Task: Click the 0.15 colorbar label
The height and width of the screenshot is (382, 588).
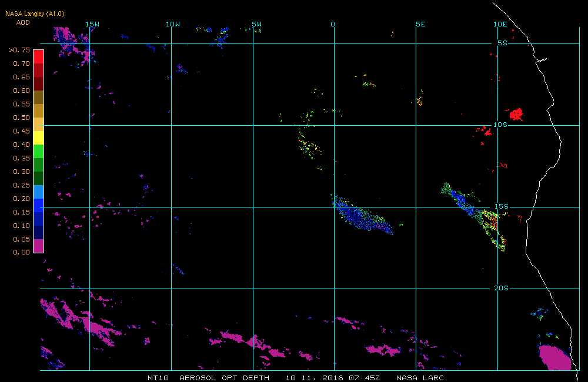Action: 21,212
